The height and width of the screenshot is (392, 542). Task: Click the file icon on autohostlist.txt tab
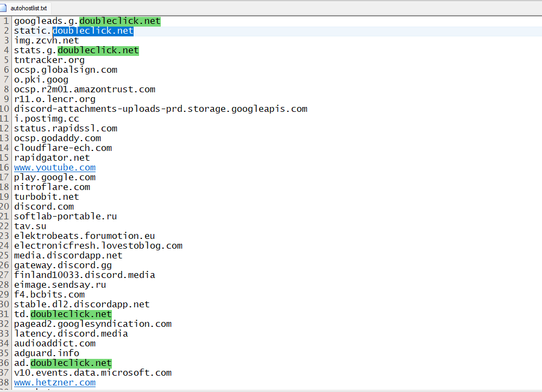click(3, 8)
